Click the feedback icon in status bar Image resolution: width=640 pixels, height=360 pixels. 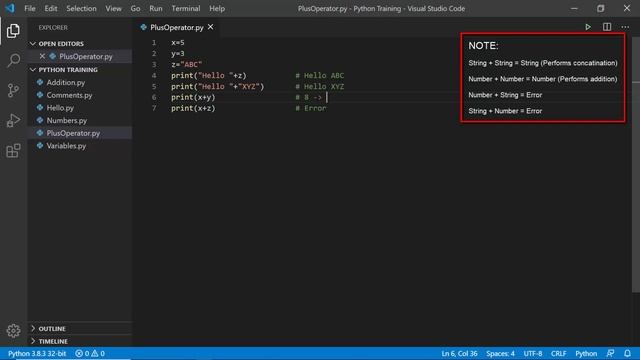(610, 353)
